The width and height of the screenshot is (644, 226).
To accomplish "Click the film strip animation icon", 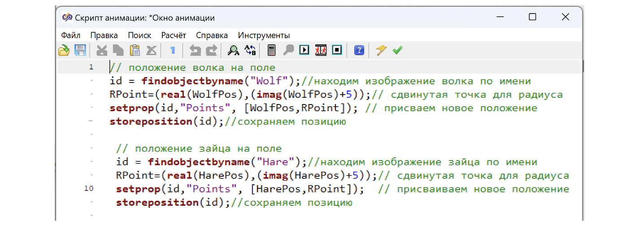I will click(321, 50).
